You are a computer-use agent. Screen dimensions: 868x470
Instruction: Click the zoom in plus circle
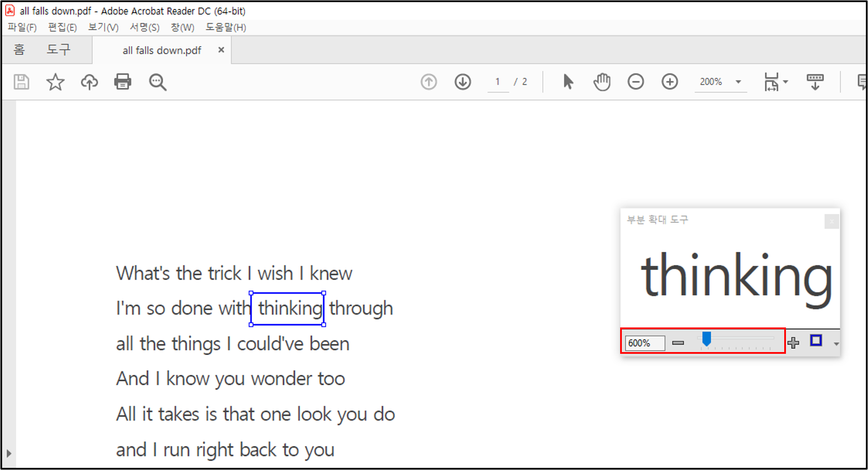pyautogui.click(x=670, y=82)
